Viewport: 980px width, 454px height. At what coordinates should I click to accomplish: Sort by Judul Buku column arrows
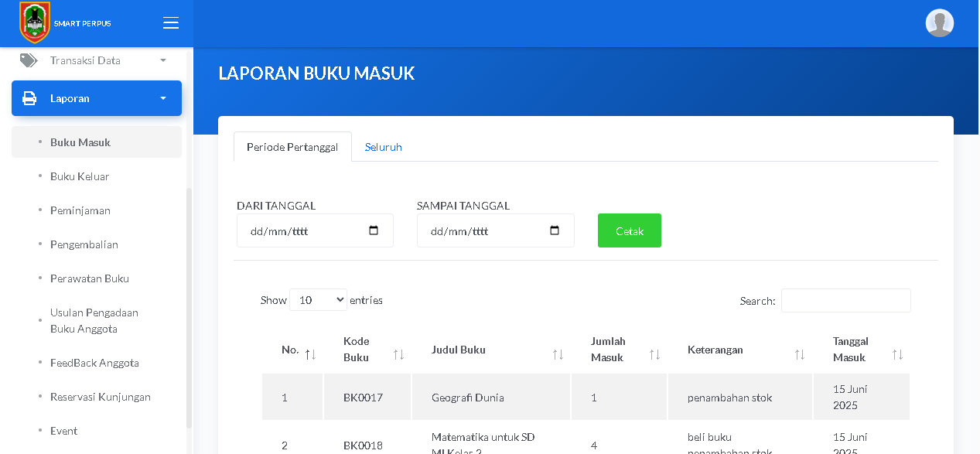click(x=558, y=354)
